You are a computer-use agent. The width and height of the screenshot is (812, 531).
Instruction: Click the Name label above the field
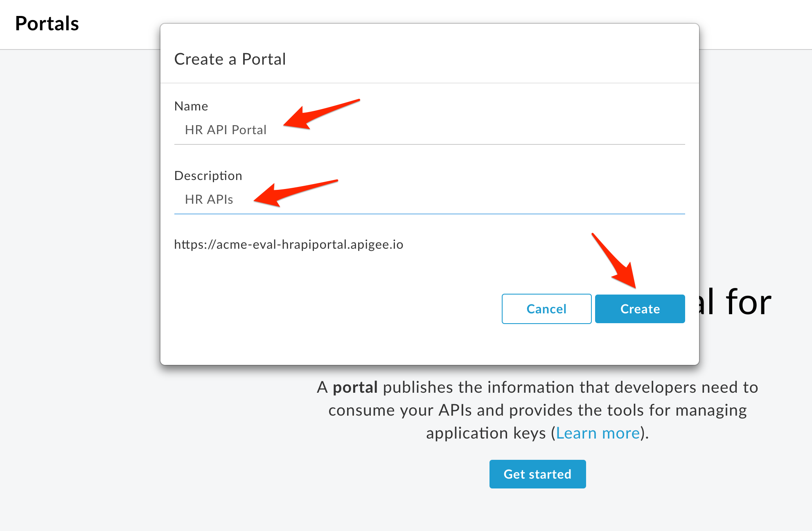[x=191, y=106]
